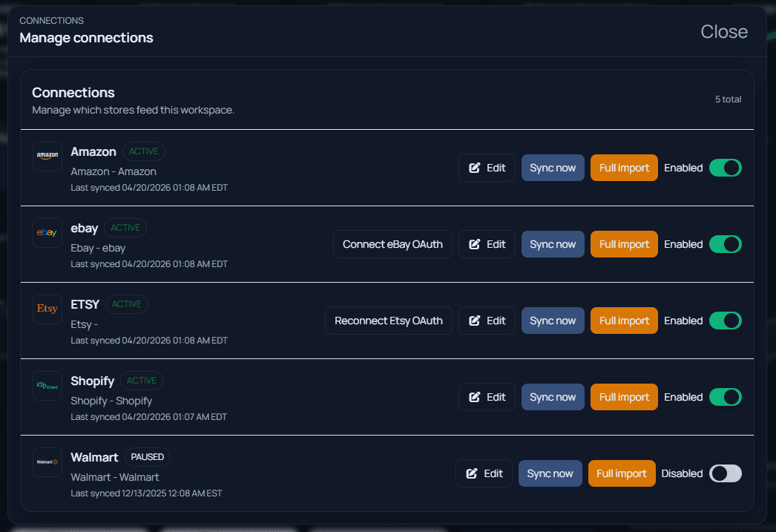Click the Amazon store logo icon
This screenshot has width=776, height=532.
[x=47, y=157]
